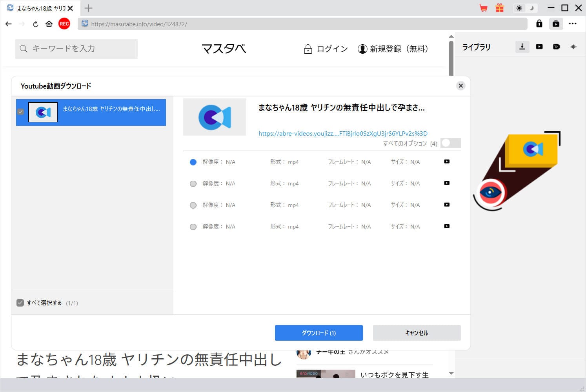
Task: Open the shopping cart icon
Action: pyautogui.click(x=484, y=8)
